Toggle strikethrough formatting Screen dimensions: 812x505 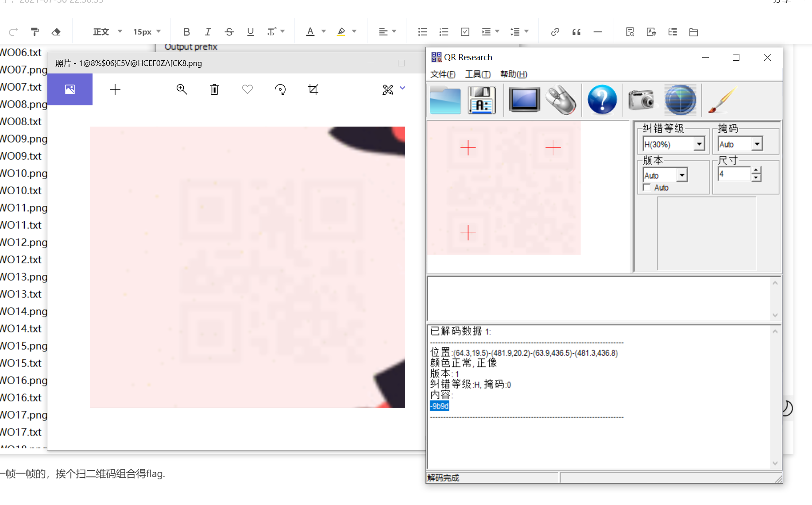[229, 32]
